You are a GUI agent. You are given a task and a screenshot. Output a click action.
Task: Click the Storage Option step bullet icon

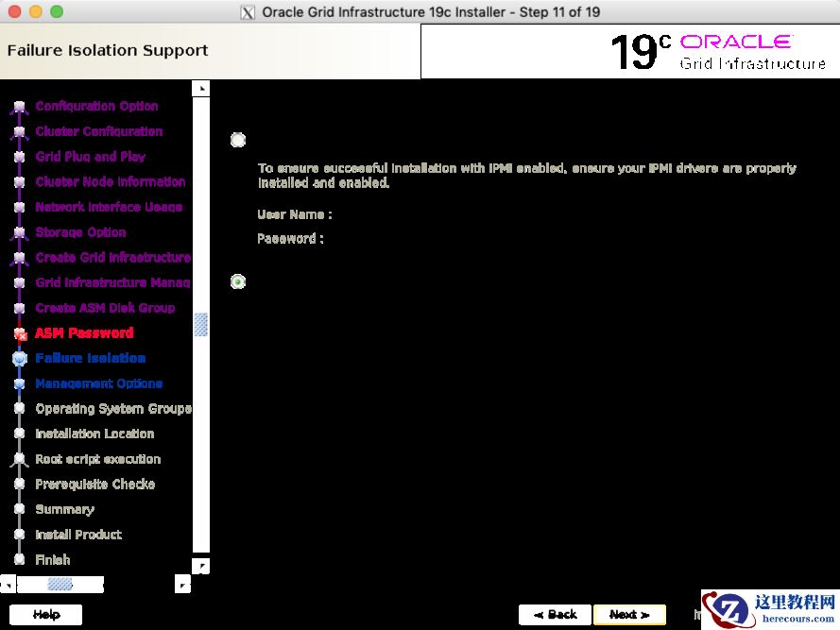(x=19, y=232)
